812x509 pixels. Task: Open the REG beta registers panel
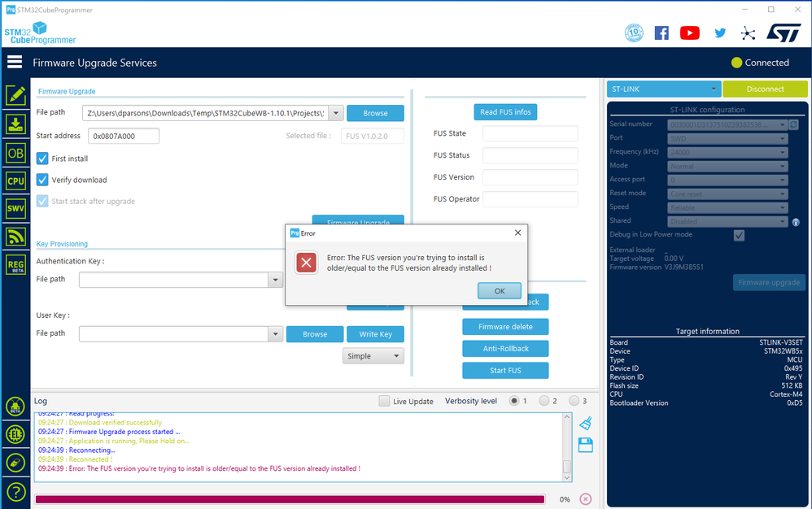15,265
